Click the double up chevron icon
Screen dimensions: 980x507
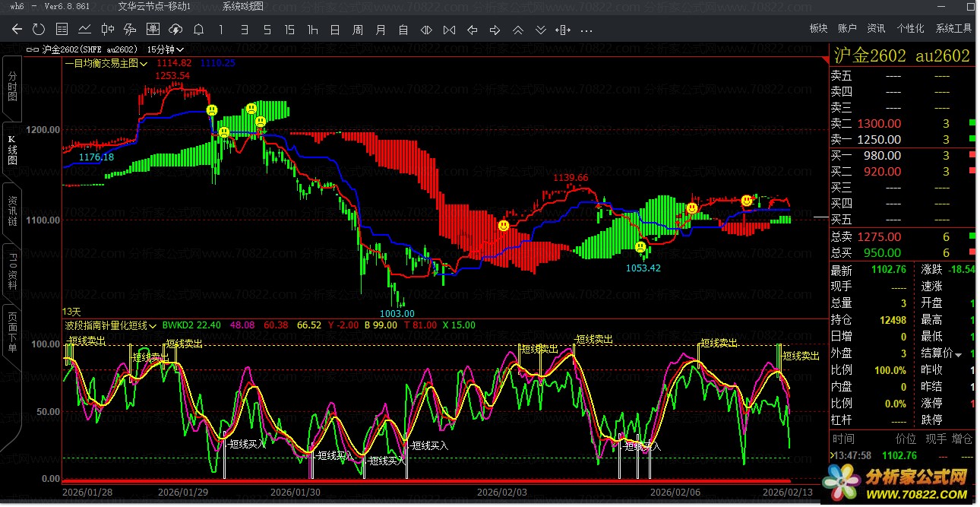518,30
